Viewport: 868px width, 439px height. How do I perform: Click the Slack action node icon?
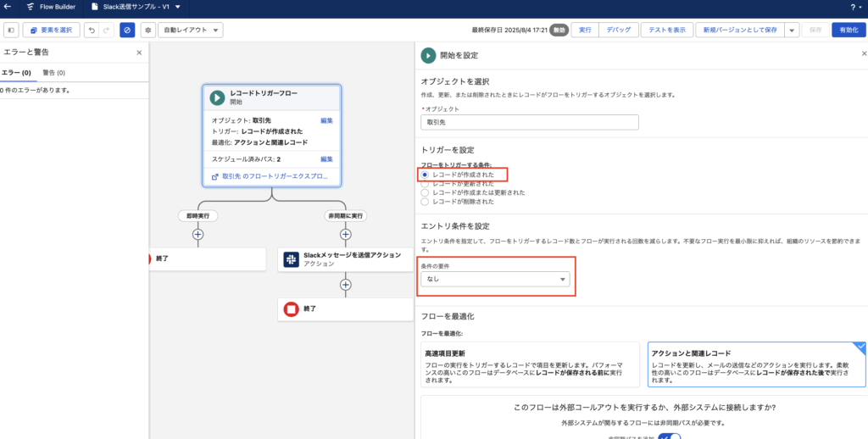(290, 258)
